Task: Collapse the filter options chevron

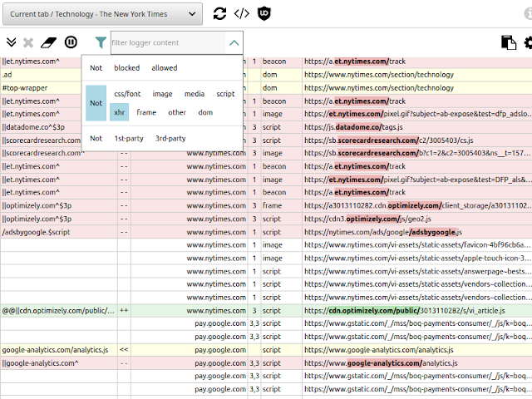Action: click(234, 42)
